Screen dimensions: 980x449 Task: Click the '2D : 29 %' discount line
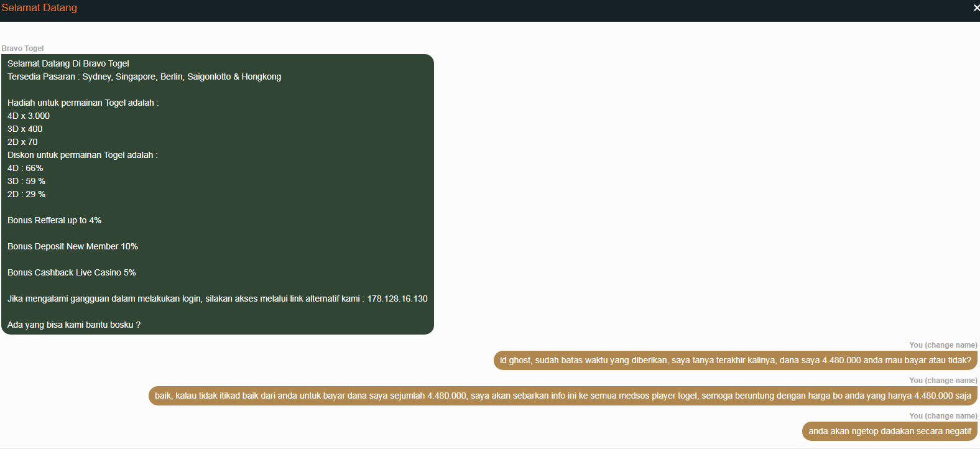click(27, 194)
